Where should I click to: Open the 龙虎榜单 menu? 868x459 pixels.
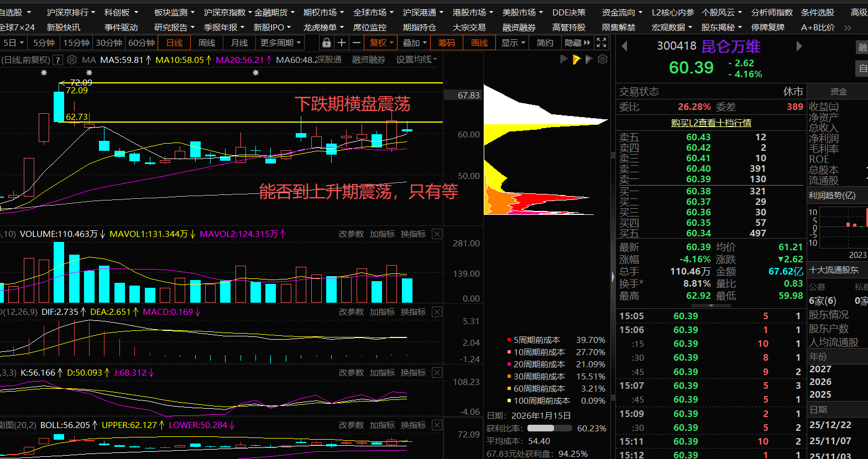323,27
